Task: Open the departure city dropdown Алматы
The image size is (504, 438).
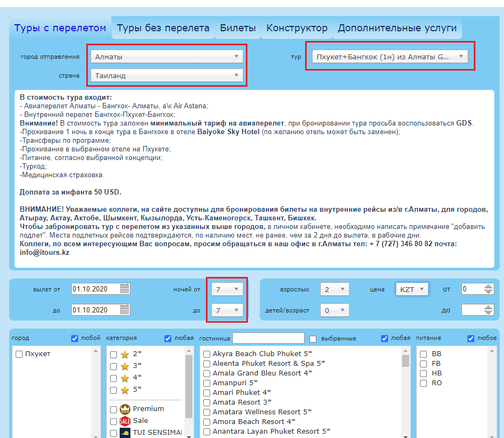Action: click(x=167, y=56)
